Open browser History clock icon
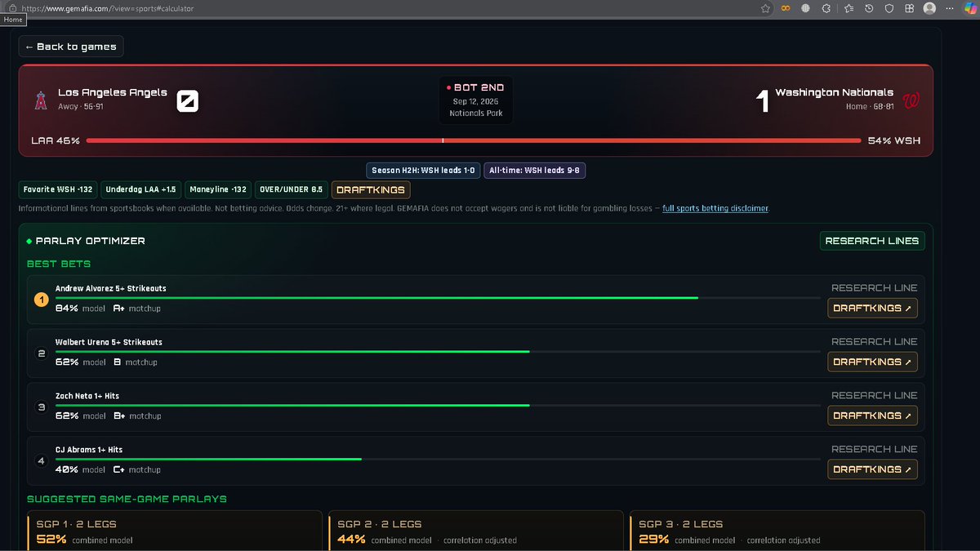 point(869,8)
